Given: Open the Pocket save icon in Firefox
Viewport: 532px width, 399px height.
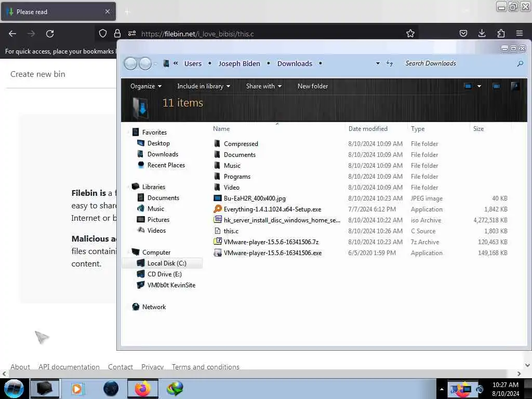Looking at the screenshot, I should [463, 33].
